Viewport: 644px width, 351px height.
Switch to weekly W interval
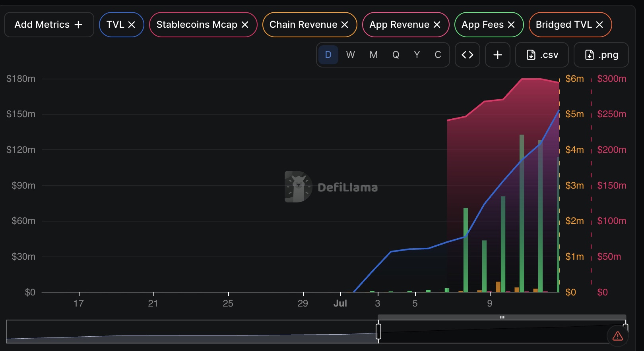(350, 55)
